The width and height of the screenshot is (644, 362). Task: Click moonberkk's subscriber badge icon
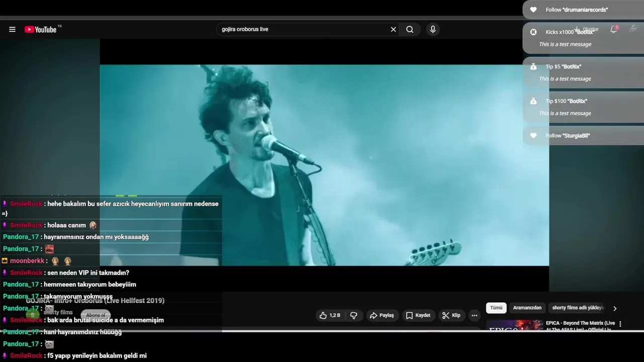[5, 261]
